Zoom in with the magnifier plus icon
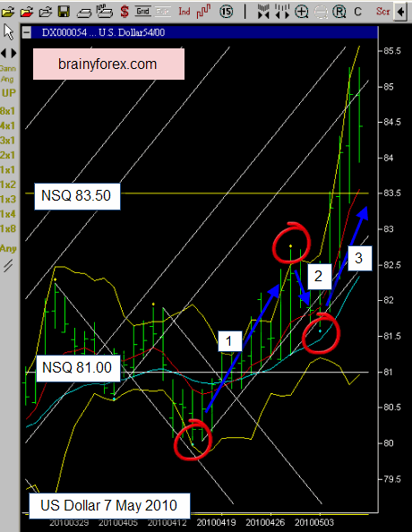 (301, 12)
